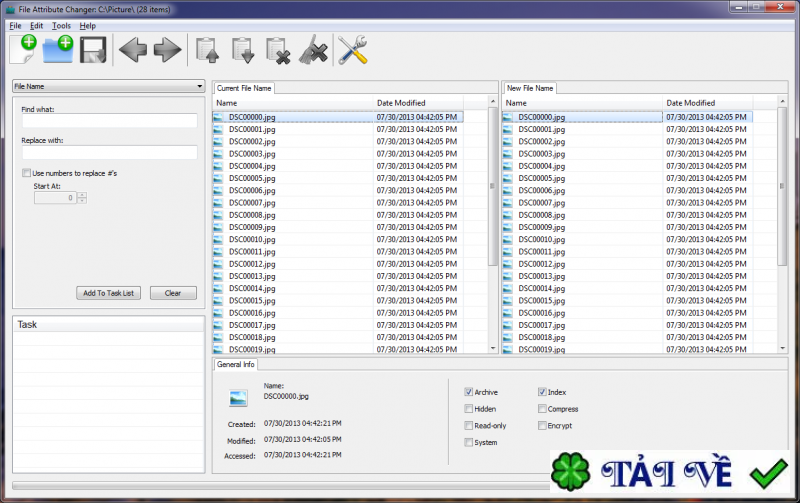The height and width of the screenshot is (503, 800).
Task: Click the Task column header
Action: [108, 324]
